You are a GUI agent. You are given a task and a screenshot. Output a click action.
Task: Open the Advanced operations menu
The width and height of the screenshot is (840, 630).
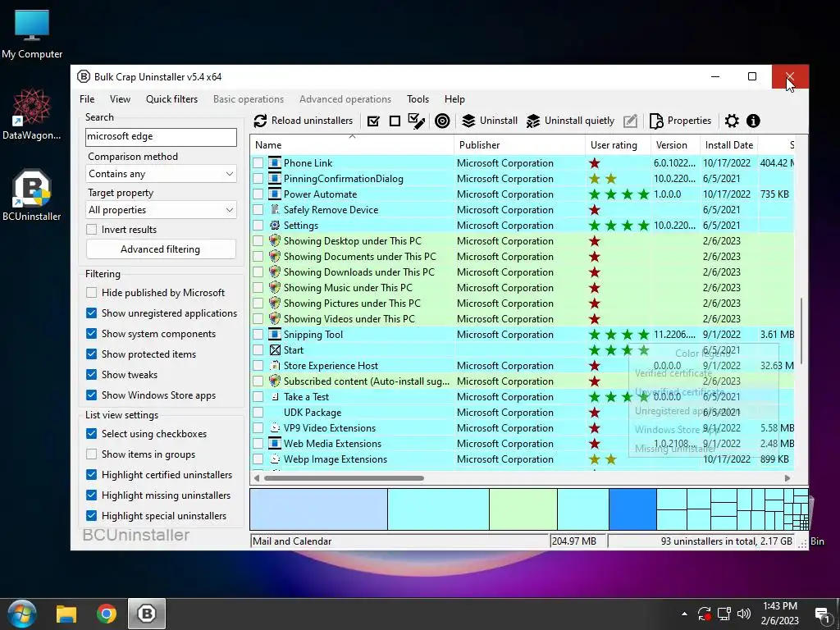[345, 99]
